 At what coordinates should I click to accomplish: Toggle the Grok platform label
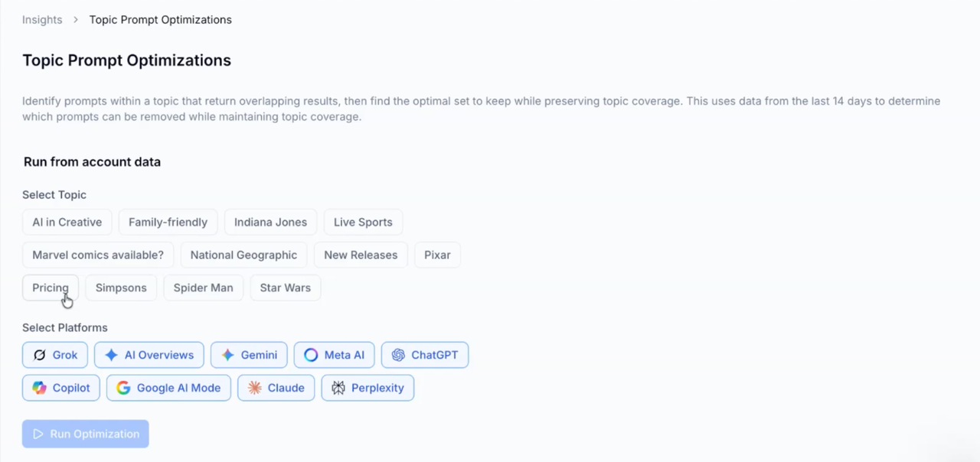tap(65, 355)
